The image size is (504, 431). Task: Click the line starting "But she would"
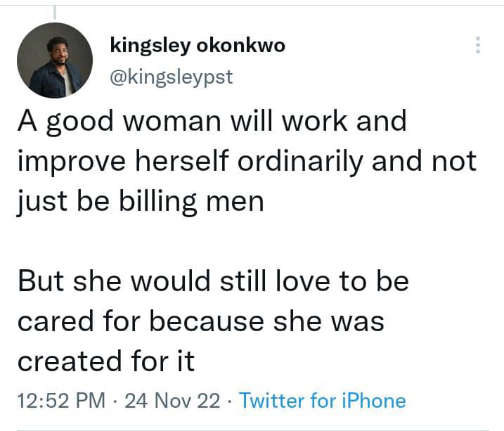click(x=212, y=282)
